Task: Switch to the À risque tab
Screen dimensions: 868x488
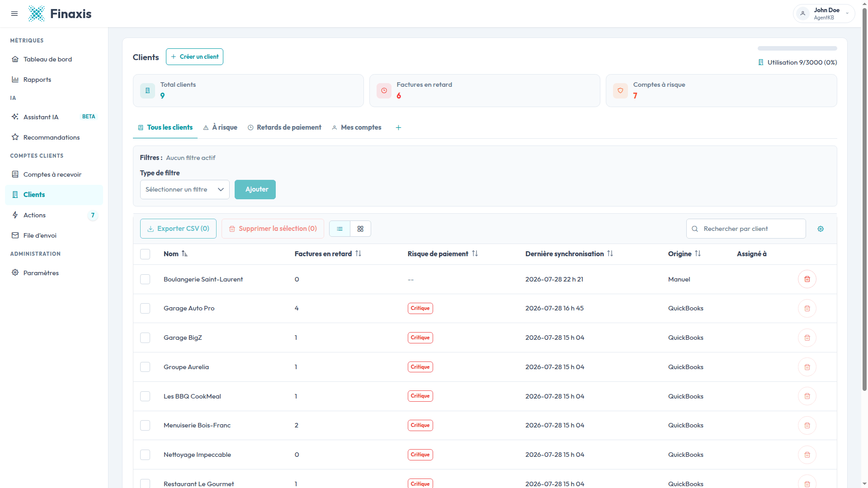Action: (220, 127)
